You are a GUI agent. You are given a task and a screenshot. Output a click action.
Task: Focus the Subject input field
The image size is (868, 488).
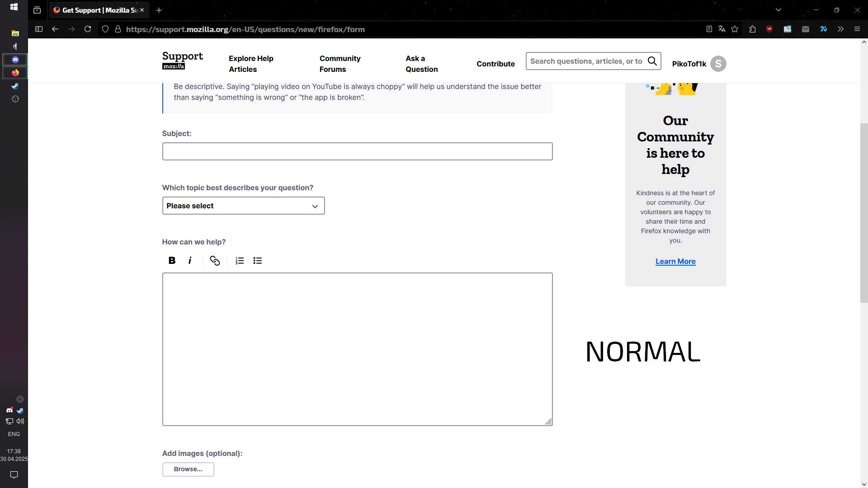click(357, 151)
